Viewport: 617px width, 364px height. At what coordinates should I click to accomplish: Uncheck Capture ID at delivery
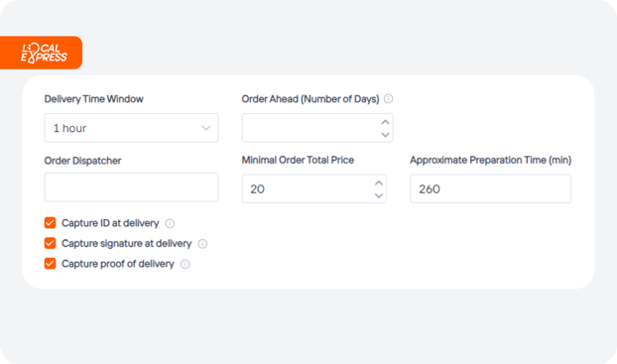pyautogui.click(x=50, y=223)
